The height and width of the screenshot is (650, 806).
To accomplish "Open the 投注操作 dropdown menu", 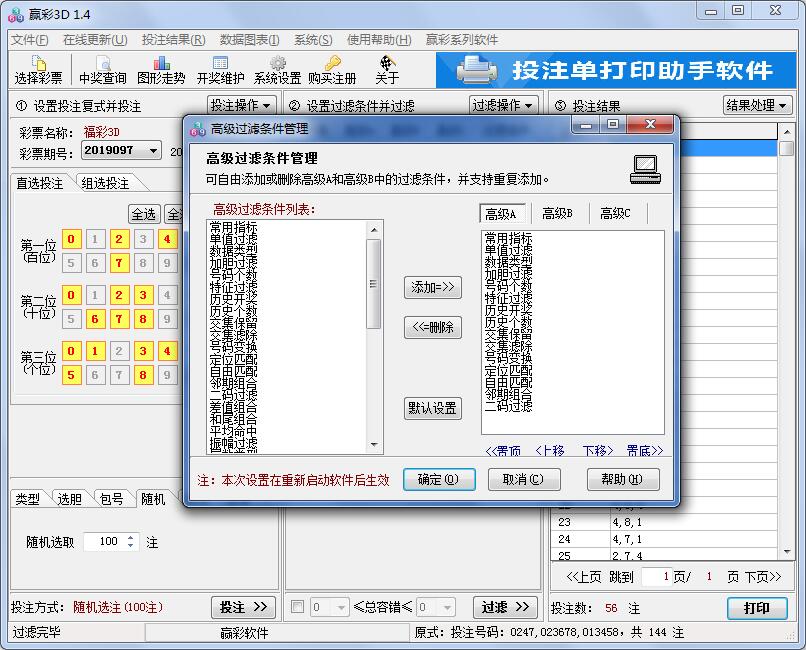I will 238,104.
